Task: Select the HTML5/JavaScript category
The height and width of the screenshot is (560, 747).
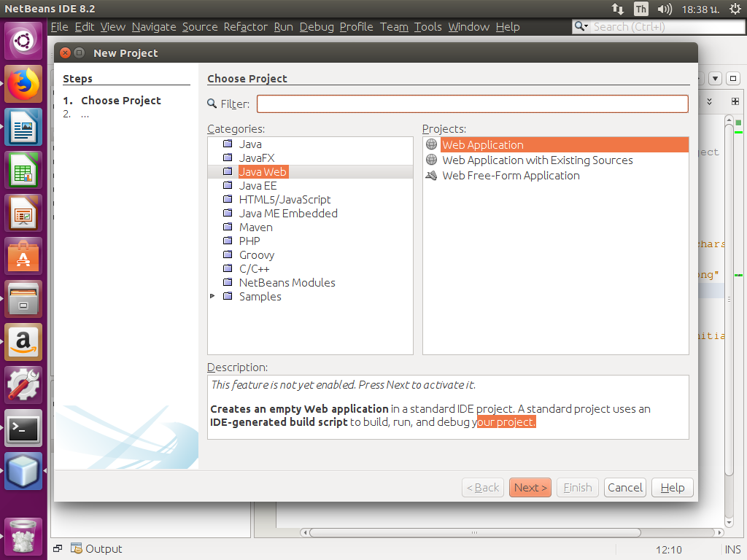Action: 285,199
